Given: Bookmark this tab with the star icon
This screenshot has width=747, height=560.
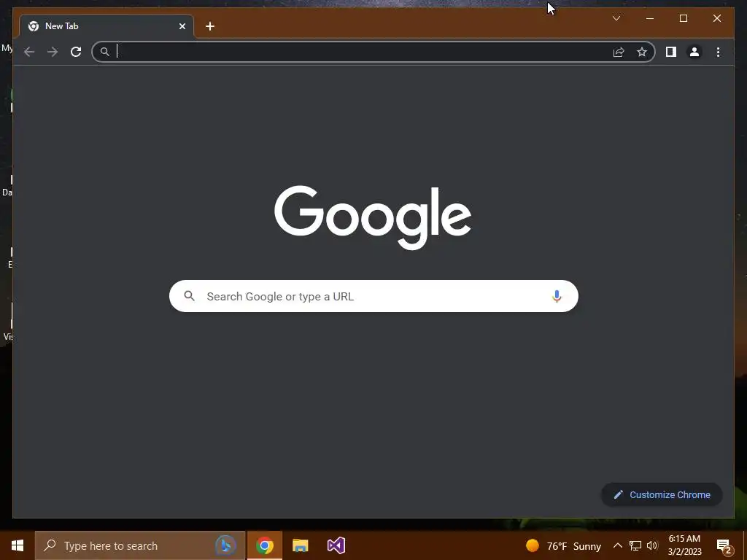Looking at the screenshot, I should tap(642, 52).
